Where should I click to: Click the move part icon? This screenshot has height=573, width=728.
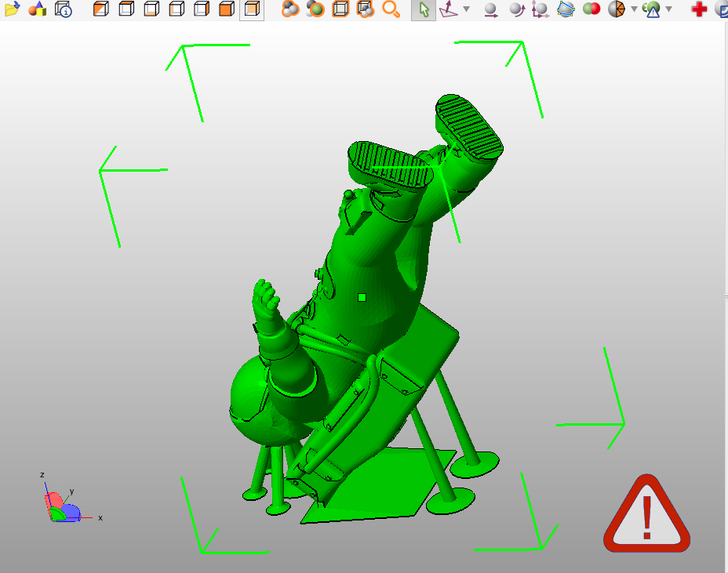[x=491, y=9]
